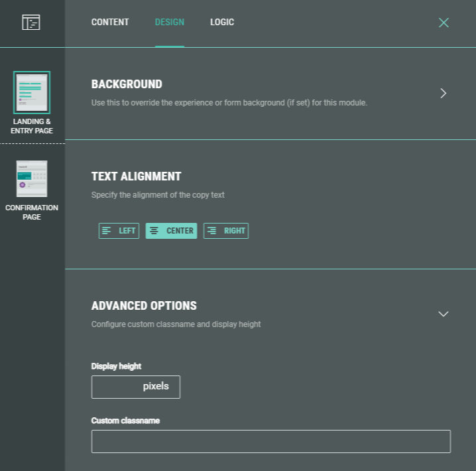
Task: Click the center-align lines icon
Action: [x=154, y=231]
